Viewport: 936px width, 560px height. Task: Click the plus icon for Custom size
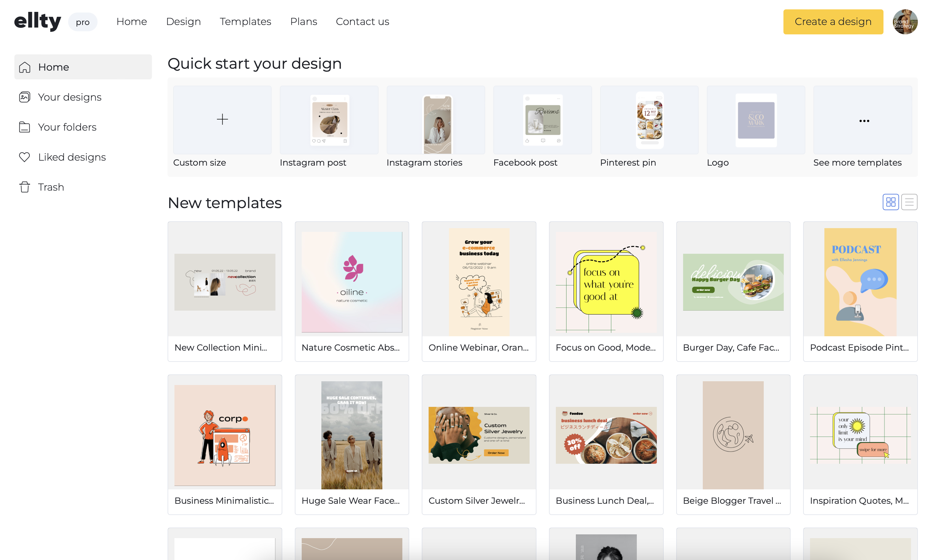(222, 120)
